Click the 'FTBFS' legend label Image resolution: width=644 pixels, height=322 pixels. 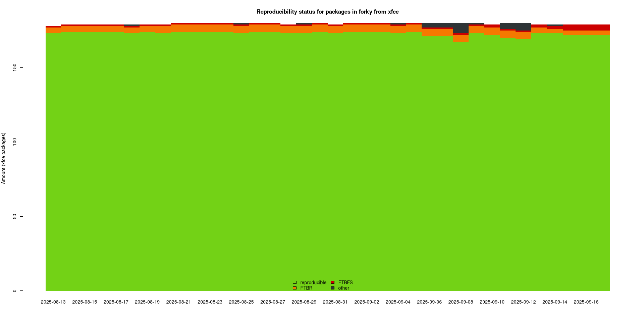tap(345, 282)
